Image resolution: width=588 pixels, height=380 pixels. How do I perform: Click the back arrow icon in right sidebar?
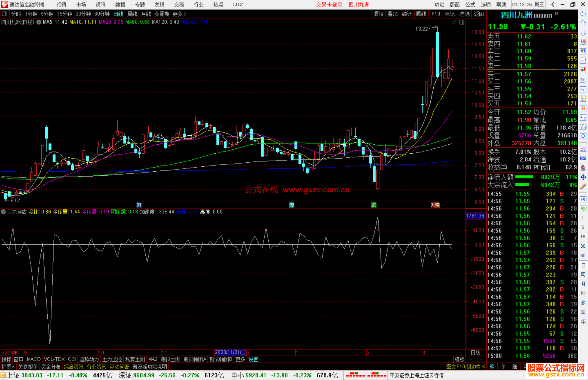pos(583,14)
